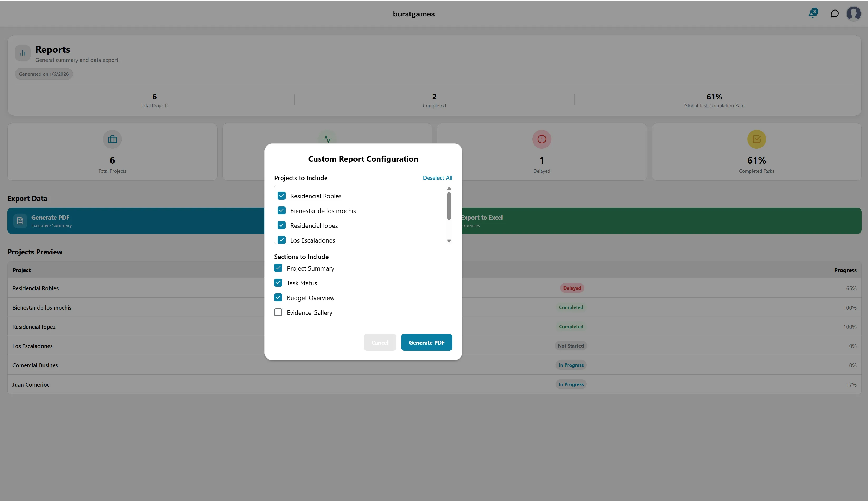Click the document icon on Generate PDF banner
868x501 pixels.
click(20, 221)
